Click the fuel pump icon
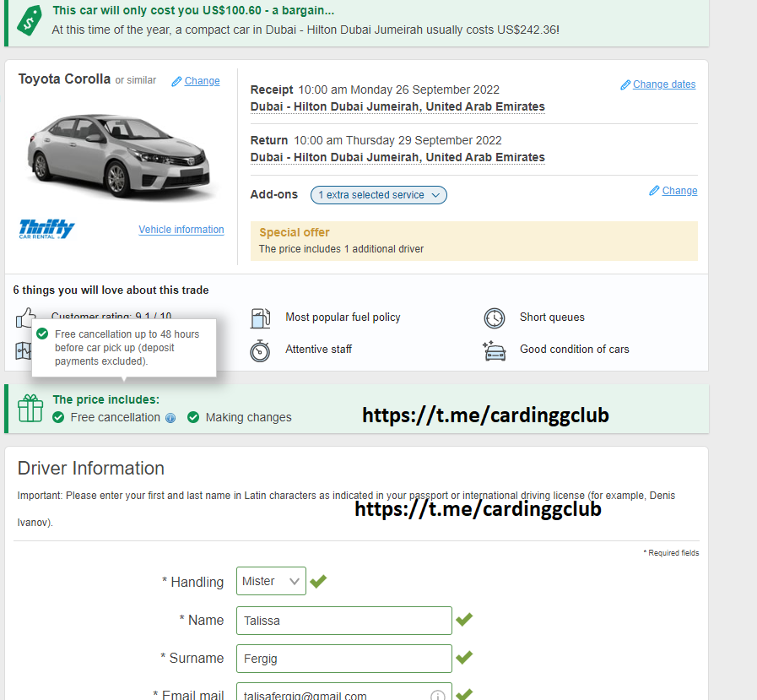Screen dimensions: 757x700 260,317
